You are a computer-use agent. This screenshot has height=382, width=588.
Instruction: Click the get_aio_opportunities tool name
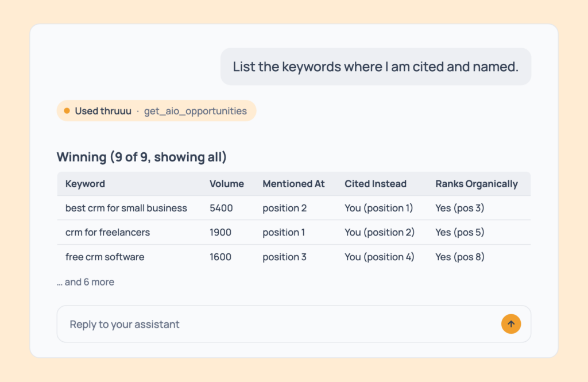coord(195,111)
